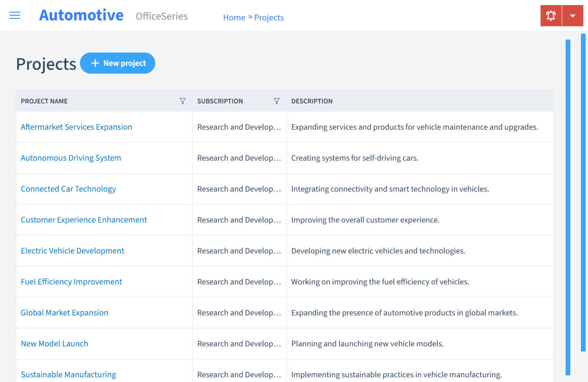
Task: Expand the Subscription filter options
Action: click(x=277, y=101)
